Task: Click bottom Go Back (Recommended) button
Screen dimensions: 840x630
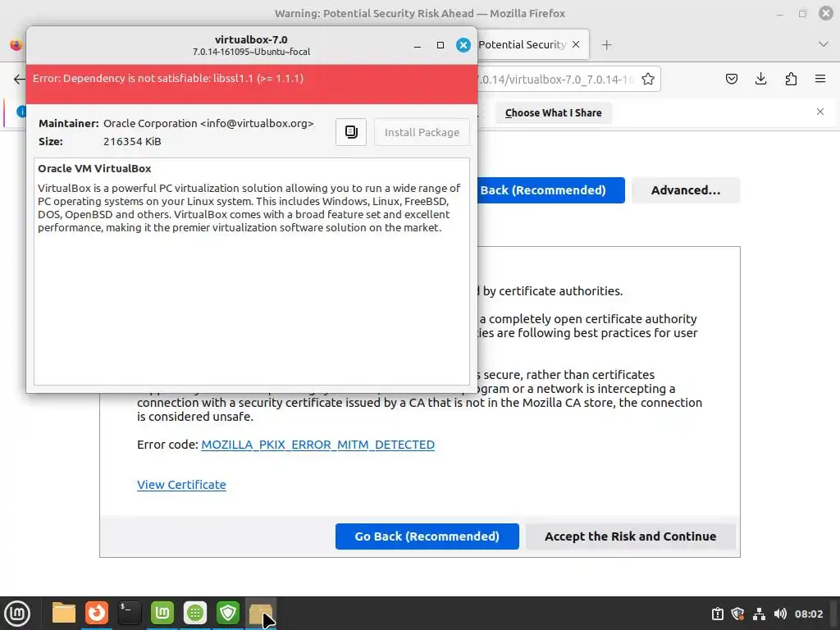Action: tap(427, 536)
